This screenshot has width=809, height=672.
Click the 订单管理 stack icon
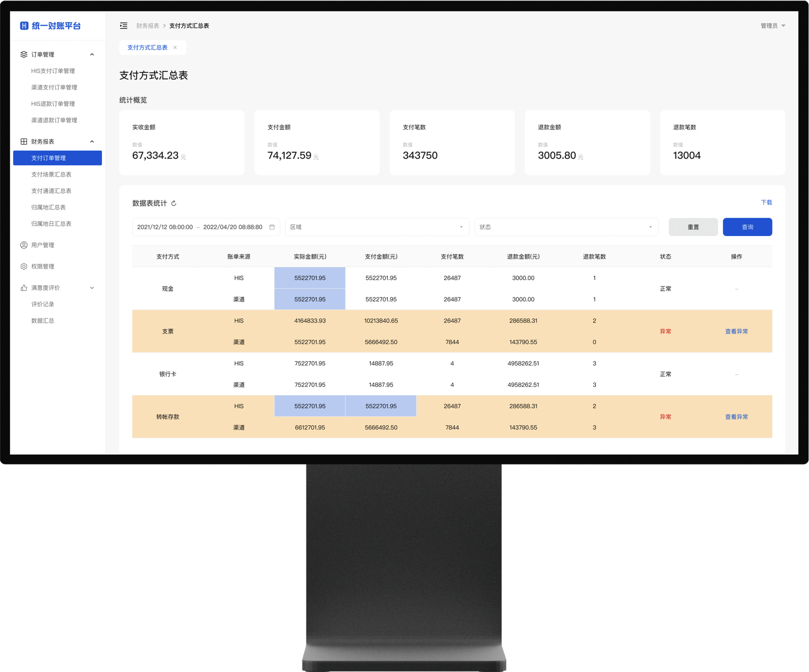click(x=24, y=54)
